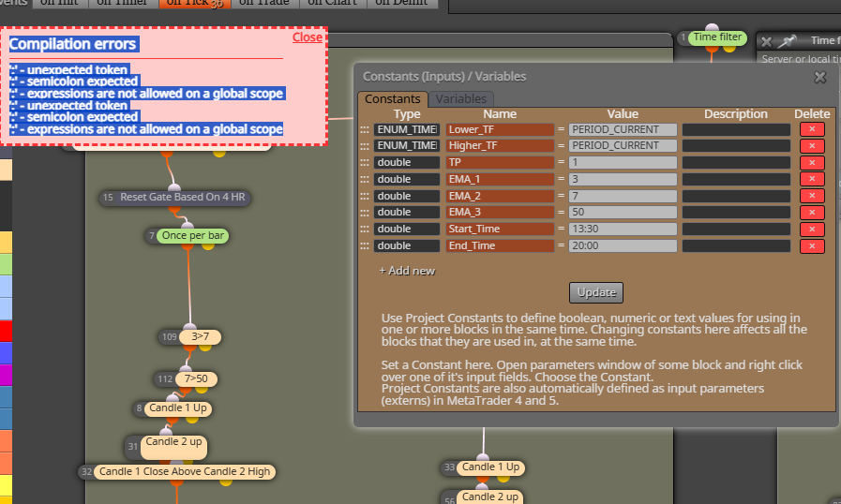Viewport: 841px width, 504px height.
Task: Click the yellow output dot of 3>7 block
Action: coord(205,348)
